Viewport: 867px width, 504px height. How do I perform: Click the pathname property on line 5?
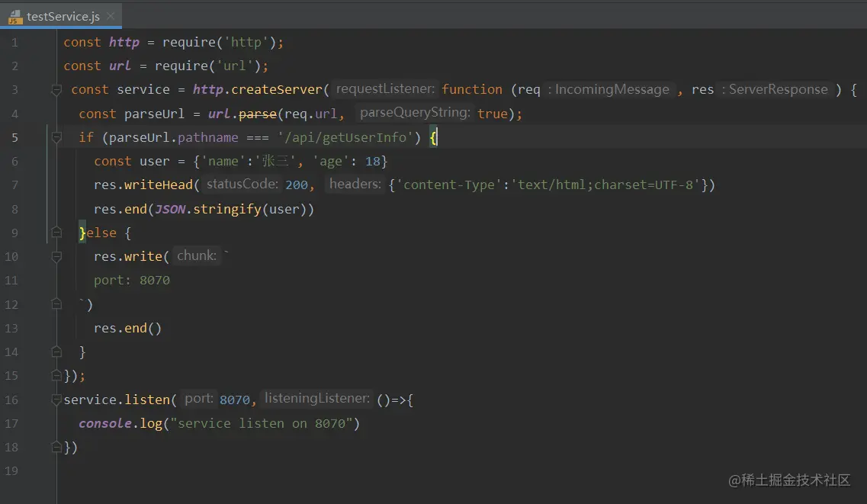click(x=208, y=137)
